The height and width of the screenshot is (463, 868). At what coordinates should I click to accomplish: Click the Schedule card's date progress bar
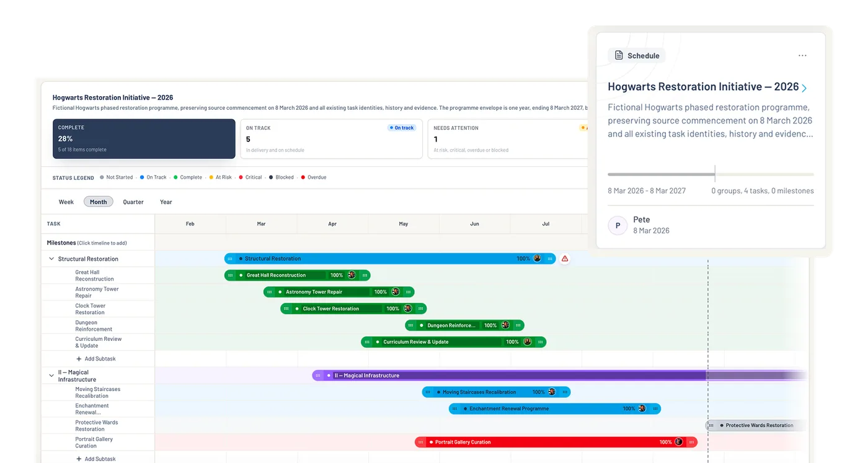711,174
